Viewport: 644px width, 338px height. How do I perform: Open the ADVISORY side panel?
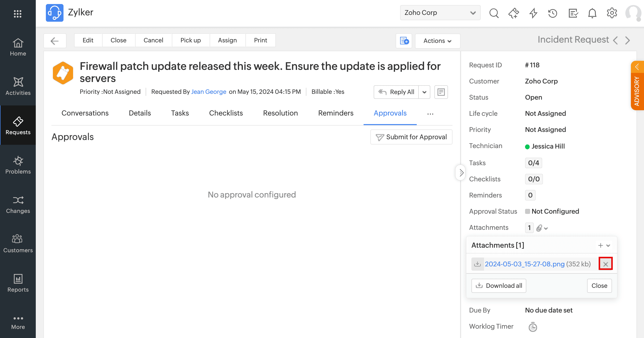[637, 86]
